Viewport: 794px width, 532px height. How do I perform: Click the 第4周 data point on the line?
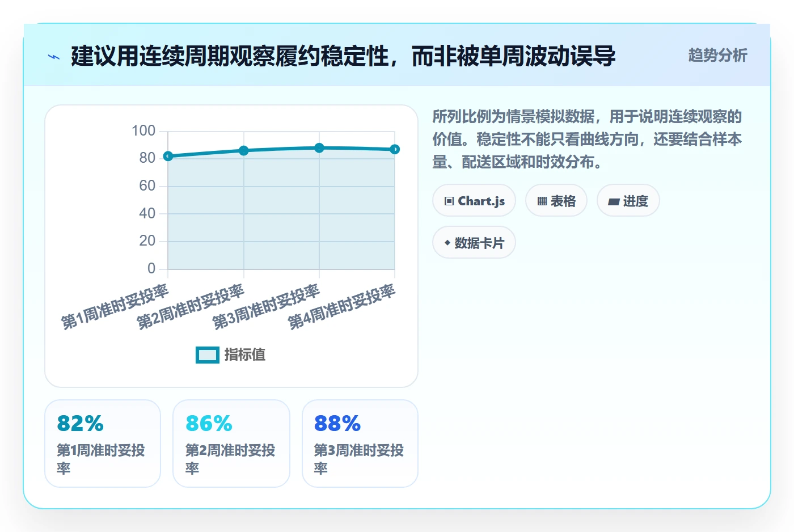pyautogui.click(x=395, y=149)
